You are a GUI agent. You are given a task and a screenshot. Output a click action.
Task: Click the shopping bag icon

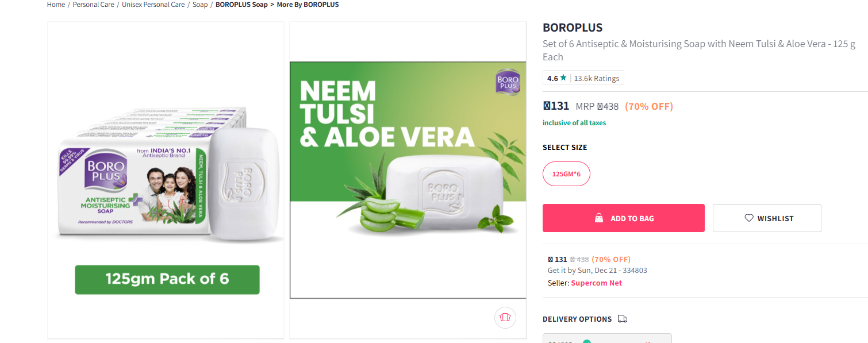point(599,218)
